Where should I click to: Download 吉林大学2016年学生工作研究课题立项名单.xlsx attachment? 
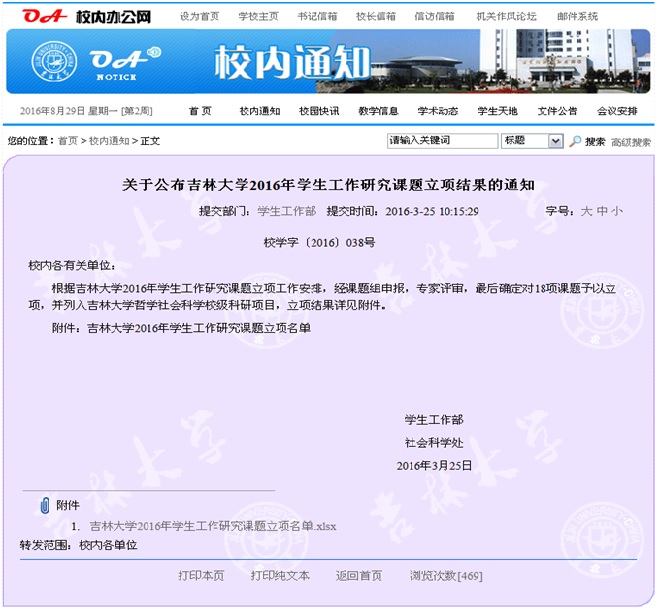click(x=213, y=526)
